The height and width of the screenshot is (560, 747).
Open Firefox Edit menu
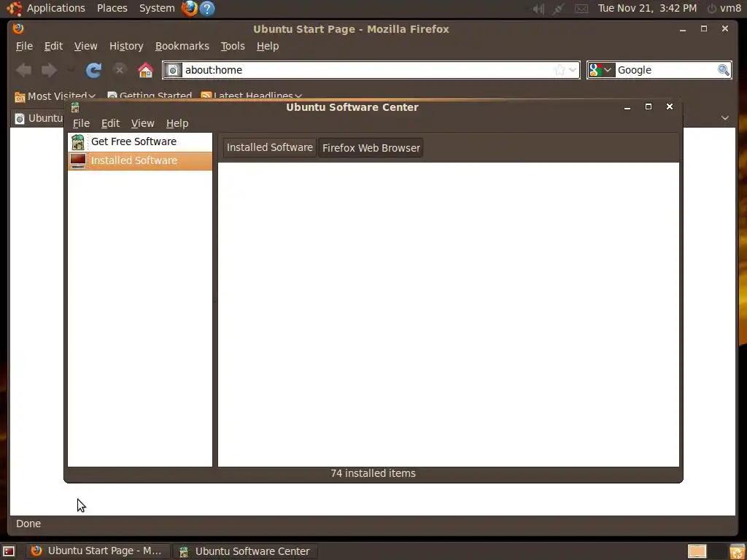53,46
